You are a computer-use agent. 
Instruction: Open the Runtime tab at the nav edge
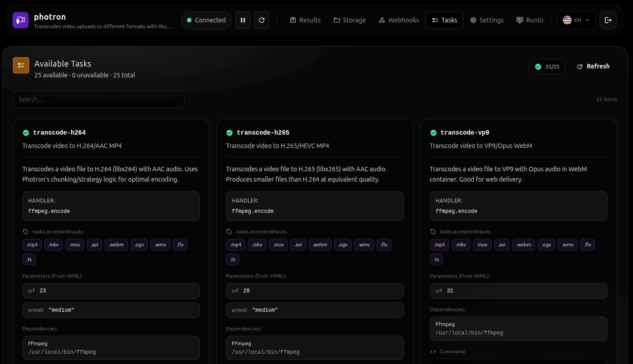530,20
